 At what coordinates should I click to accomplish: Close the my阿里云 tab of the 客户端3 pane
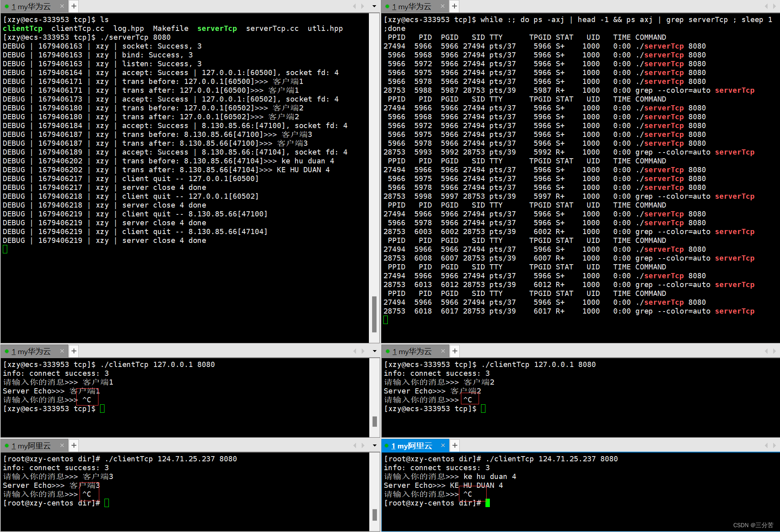point(62,445)
